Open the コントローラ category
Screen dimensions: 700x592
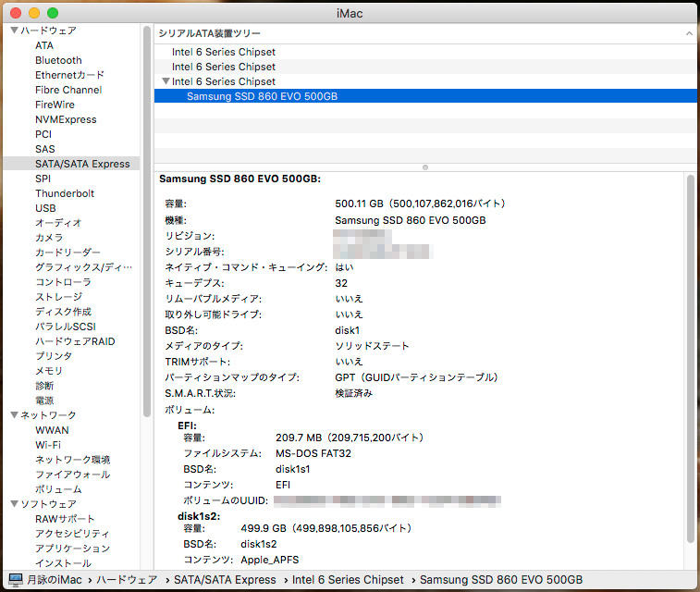pos(63,282)
